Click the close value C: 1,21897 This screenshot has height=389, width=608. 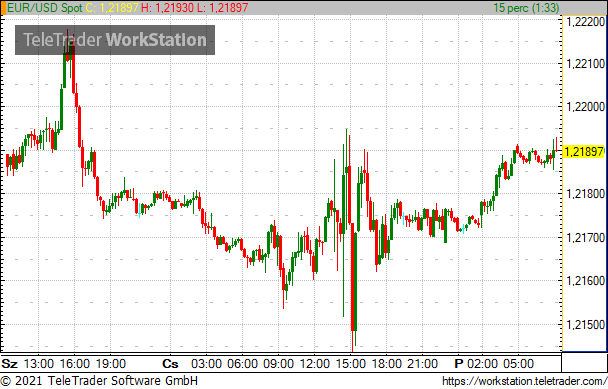[112, 8]
